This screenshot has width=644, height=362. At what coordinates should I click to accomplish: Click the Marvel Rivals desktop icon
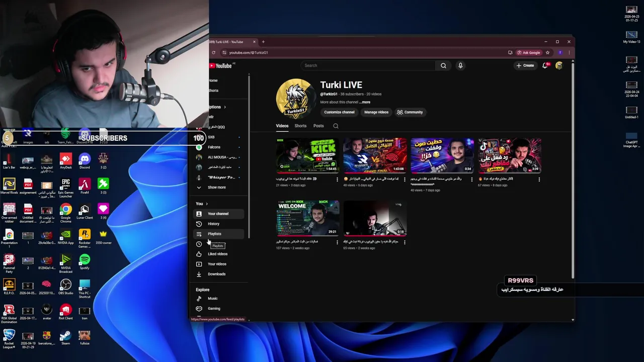tap(9, 187)
